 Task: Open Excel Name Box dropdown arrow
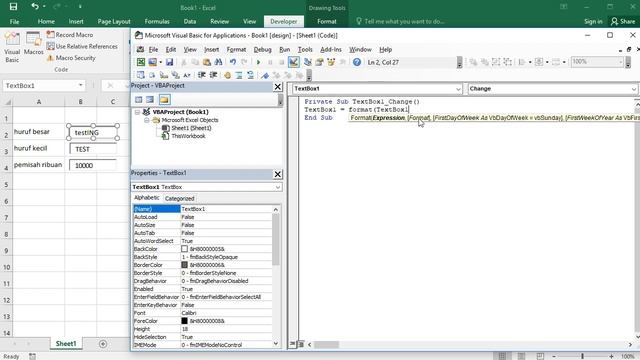[x=80, y=85]
